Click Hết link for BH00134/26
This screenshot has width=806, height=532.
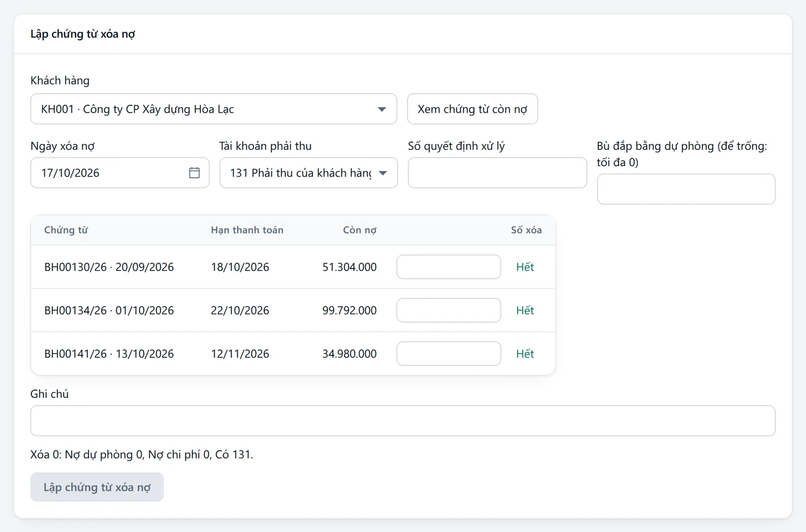click(525, 310)
